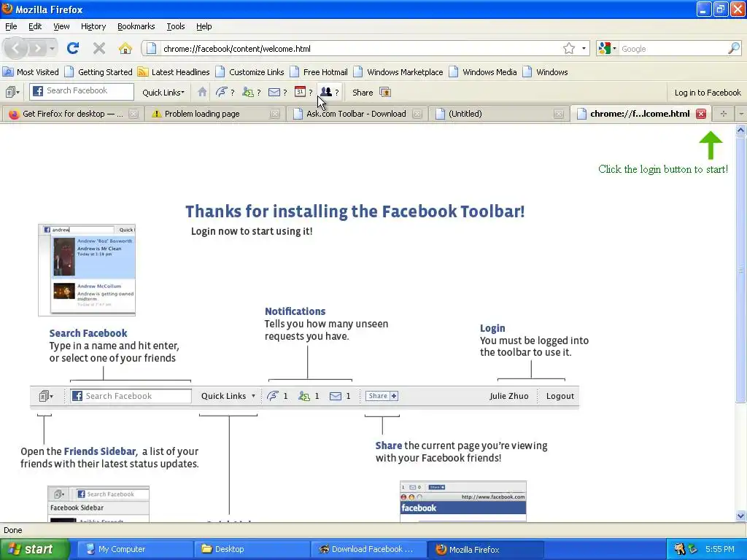This screenshot has width=747, height=560.
Task: Click the photo upload icon beside Share
Action: (x=385, y=93)
